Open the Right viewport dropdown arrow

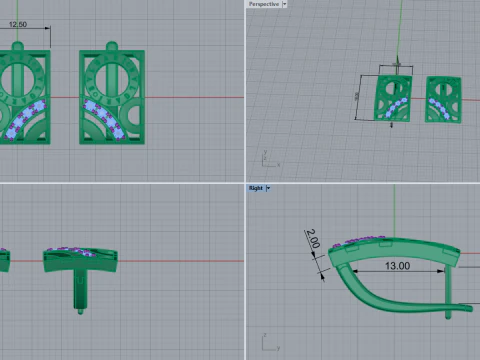[x=268, y=188]
